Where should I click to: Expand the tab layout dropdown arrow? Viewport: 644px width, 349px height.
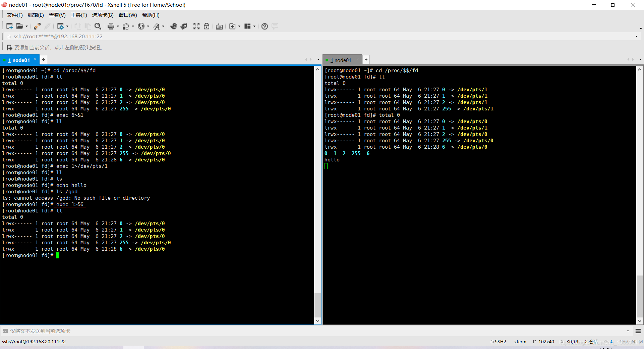click(254, 26)
